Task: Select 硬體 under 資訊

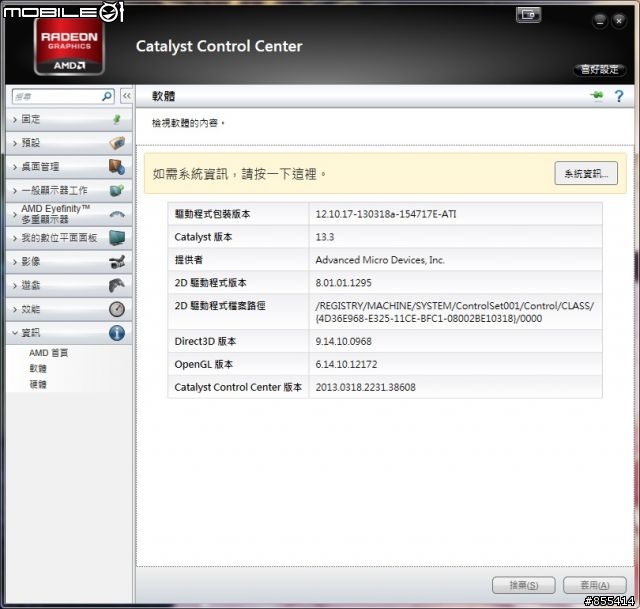Action: click(x=38, y=384)
